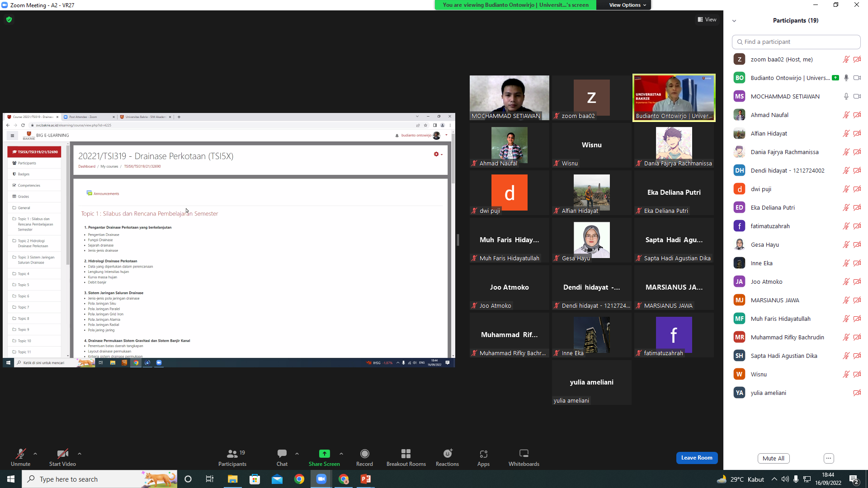Switch to Universitas Bakrie SIM Akademik tab
Screen dimensions: 868x488
tap(145, 117)
